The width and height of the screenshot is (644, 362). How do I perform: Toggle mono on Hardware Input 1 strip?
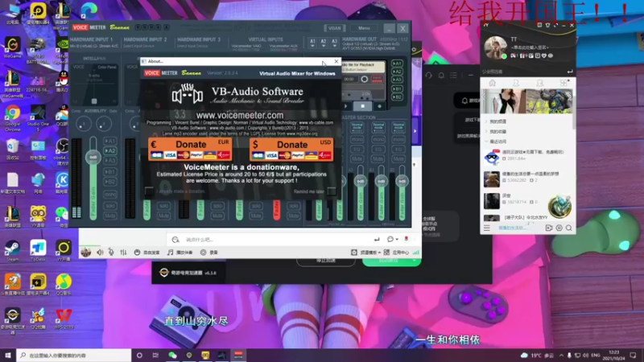109,194
